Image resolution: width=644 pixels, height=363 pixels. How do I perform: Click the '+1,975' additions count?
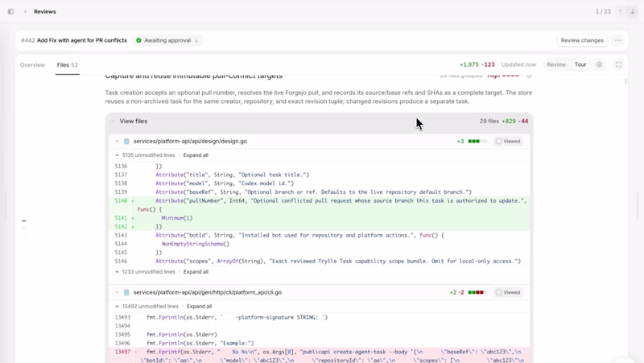pyautogui.click(x=469, y=64)
